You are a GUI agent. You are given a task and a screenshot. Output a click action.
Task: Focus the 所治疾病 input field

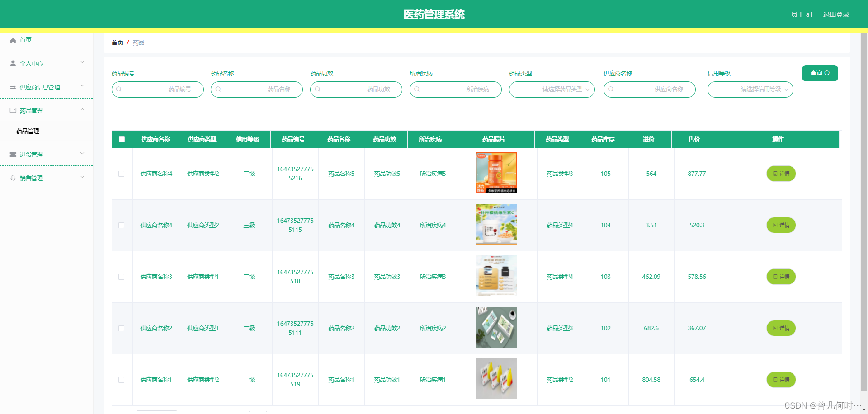pos(456,89)
